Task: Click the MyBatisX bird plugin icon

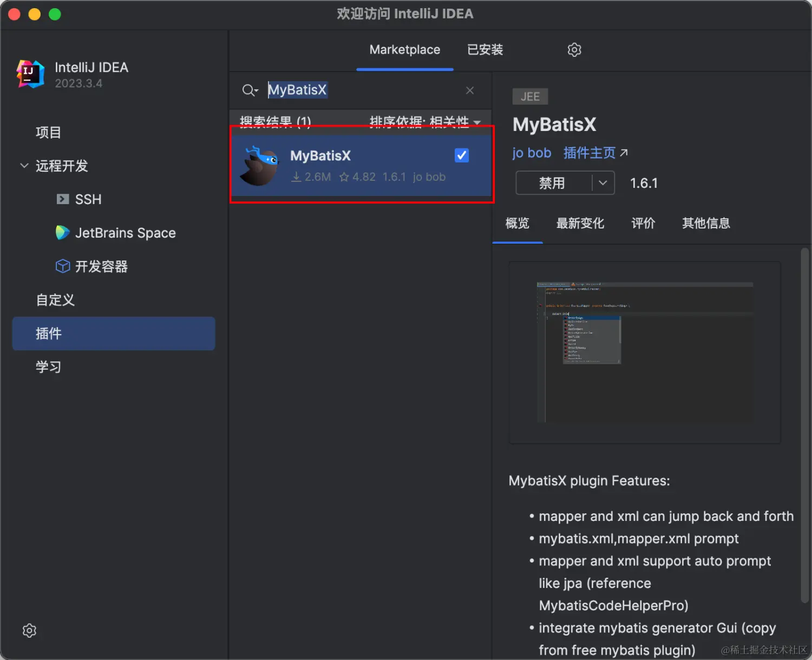Action: coord(260,166)
